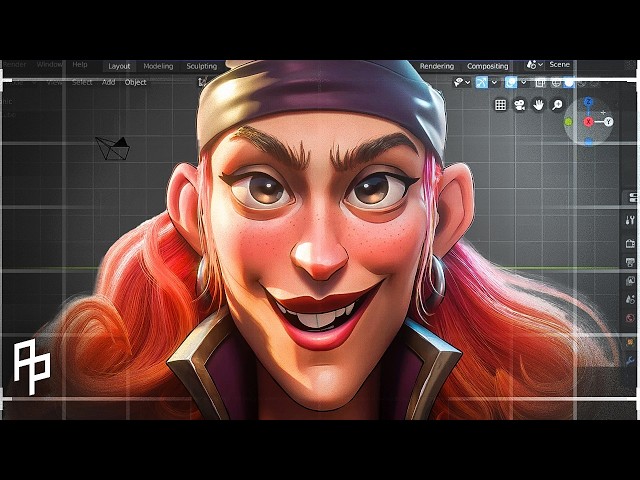The width and height of the screenshot is (640, 480).
Task: Open the viewport Add menu
Action: point(108,82)
